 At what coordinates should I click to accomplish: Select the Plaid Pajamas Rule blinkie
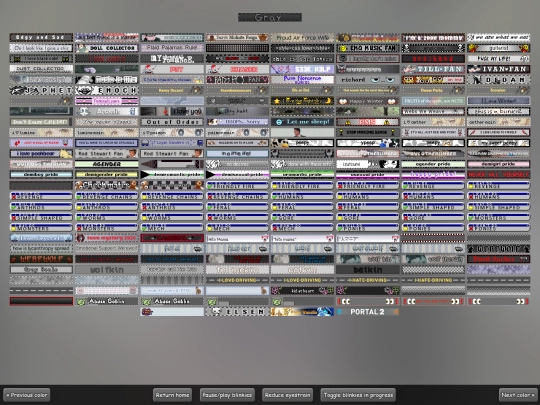point(172,48)
